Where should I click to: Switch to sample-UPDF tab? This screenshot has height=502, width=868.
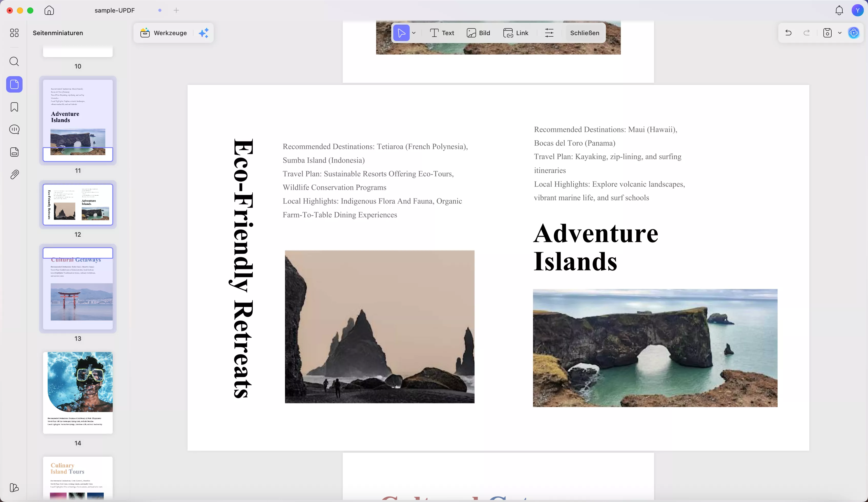[114, 10]
